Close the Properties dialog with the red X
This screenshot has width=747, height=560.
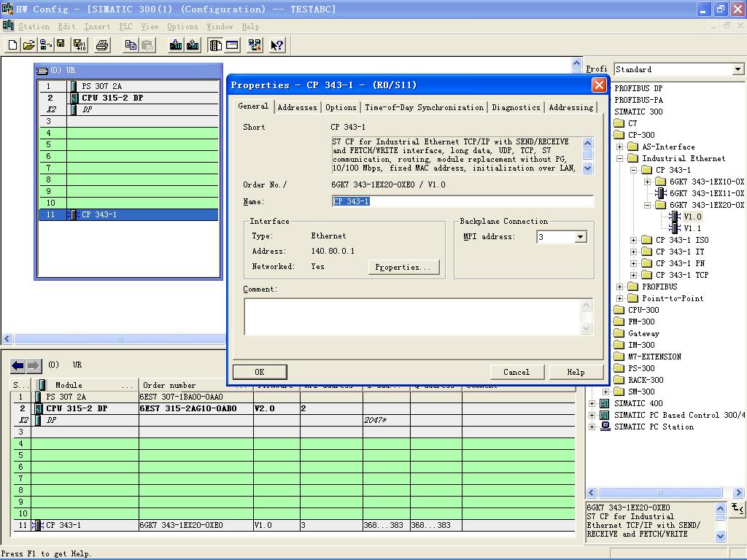point(599,85)
